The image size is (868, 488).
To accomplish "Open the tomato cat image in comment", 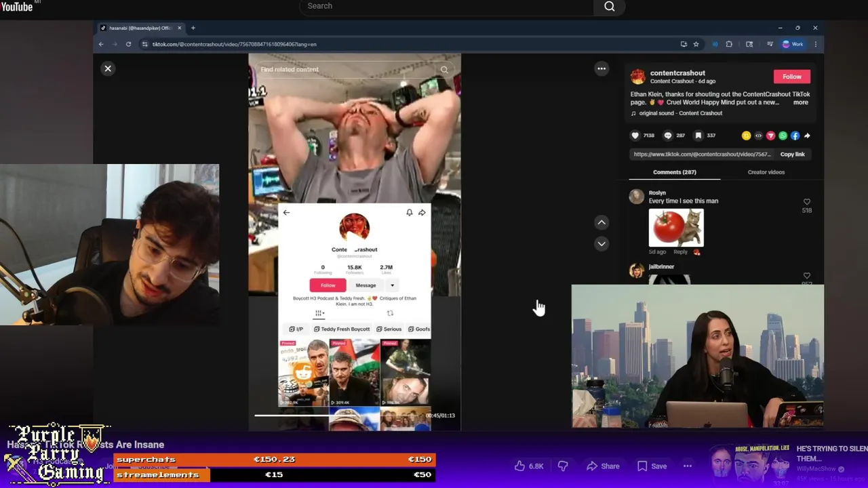I will (x=676, y=227).
